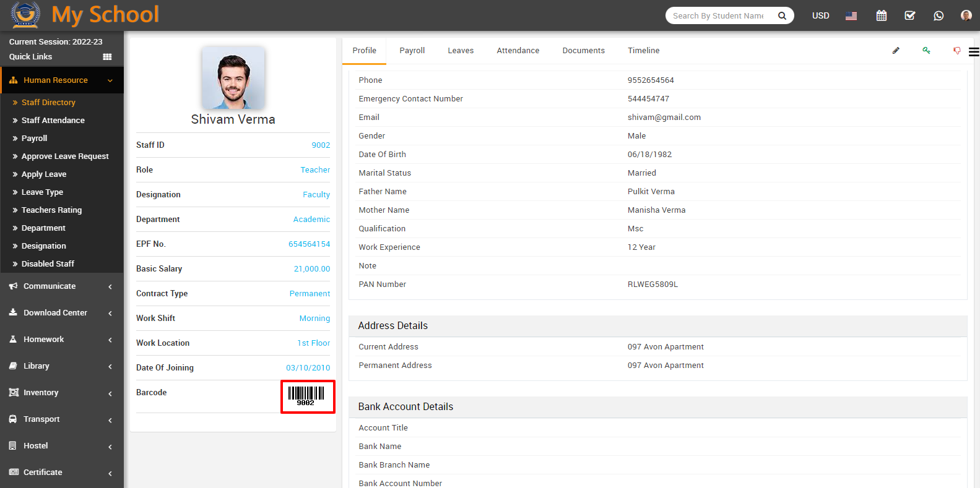Viewport: 980px width, 488px height.
Task: Open the WhatsApp chat icon
Action: (x=939, y=15)
